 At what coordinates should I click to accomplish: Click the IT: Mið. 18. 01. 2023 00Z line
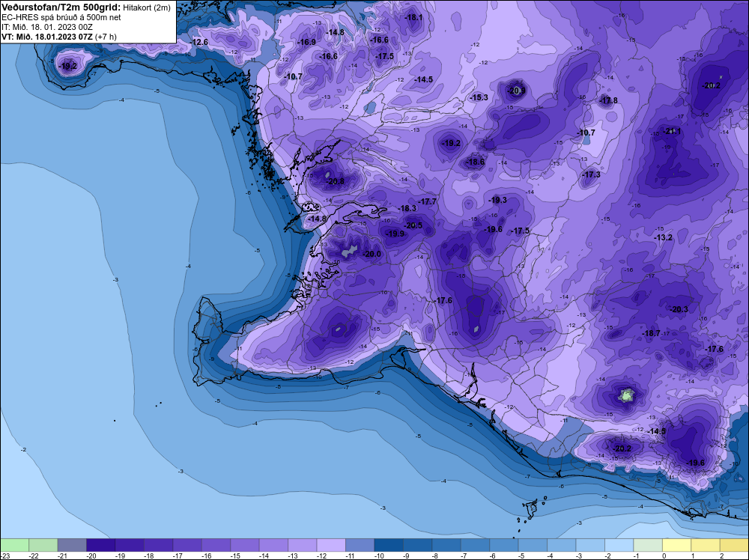[x=47, y=27]
